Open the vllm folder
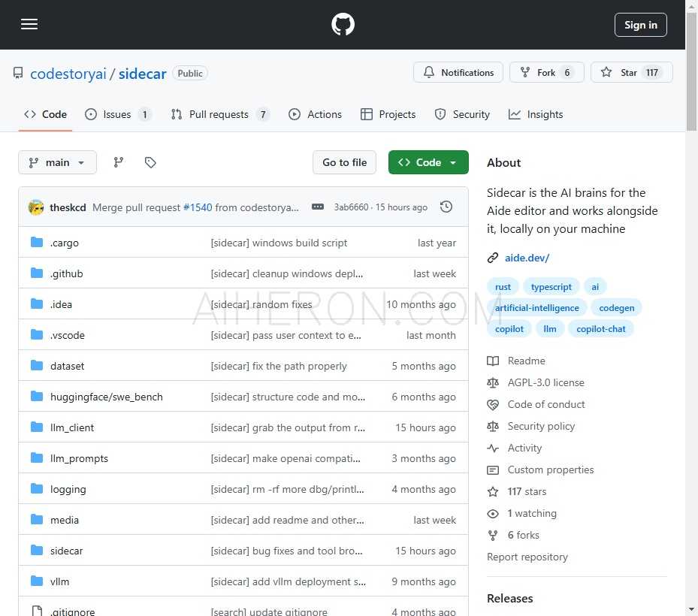The width and height of the screenshot is (698, 616). 59,581
